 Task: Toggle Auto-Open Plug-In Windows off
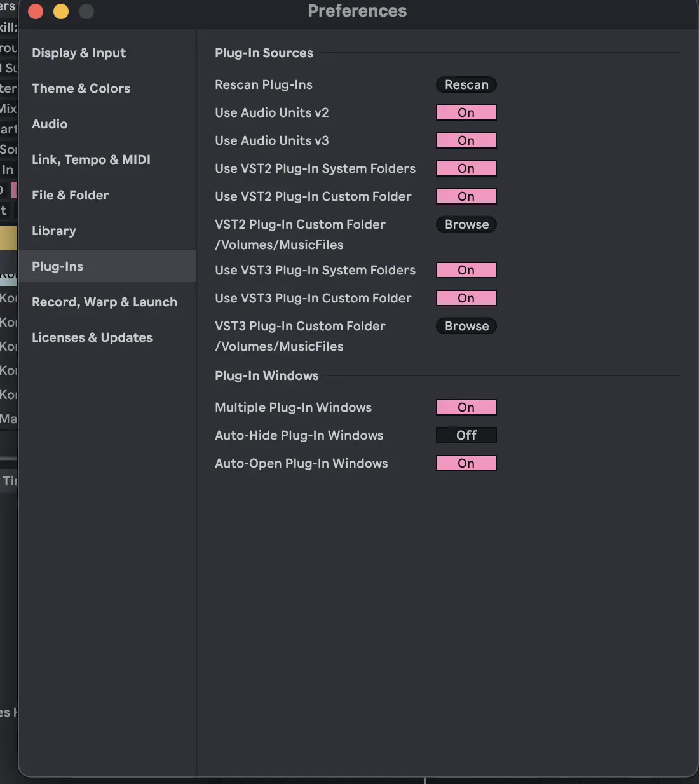tap(466, 463)
